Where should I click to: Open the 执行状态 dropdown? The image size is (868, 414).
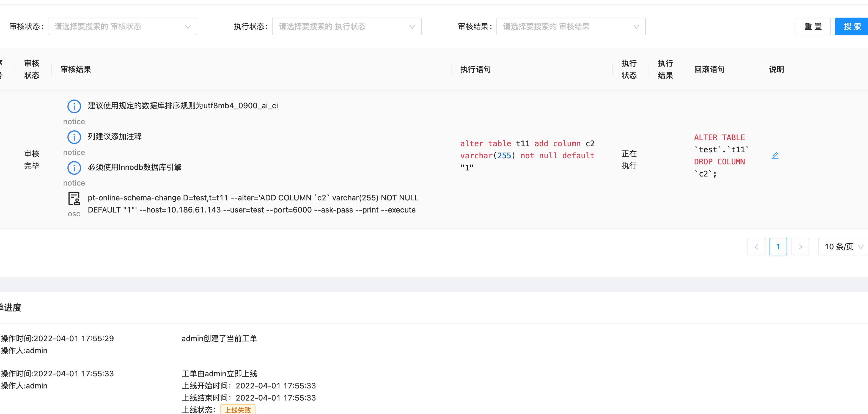pyautogui.click(x=346, y=26)
